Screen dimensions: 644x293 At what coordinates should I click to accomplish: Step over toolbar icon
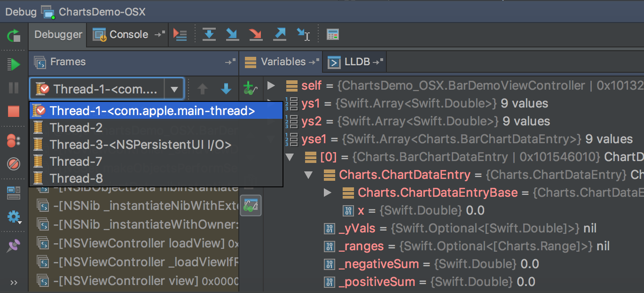pyautogui.click(x=209, y=34)
